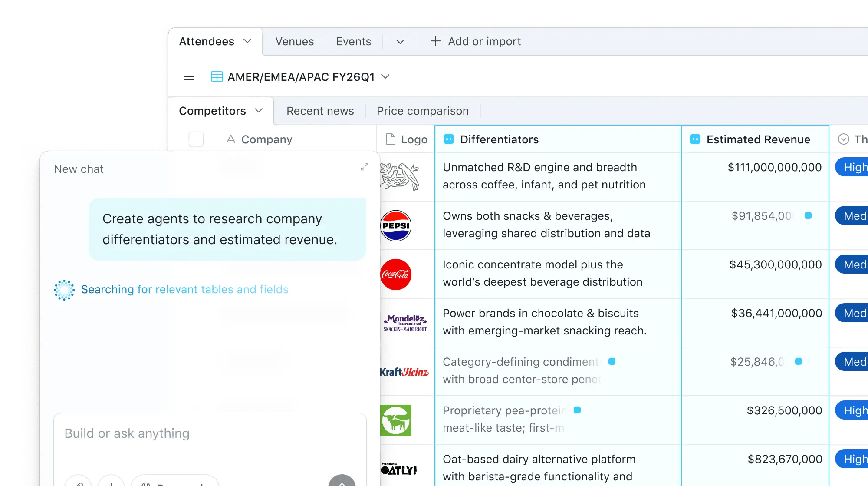Open the hamburger views menu icon
The width and height of the screenshot is (868, 486).
point(189,77)
